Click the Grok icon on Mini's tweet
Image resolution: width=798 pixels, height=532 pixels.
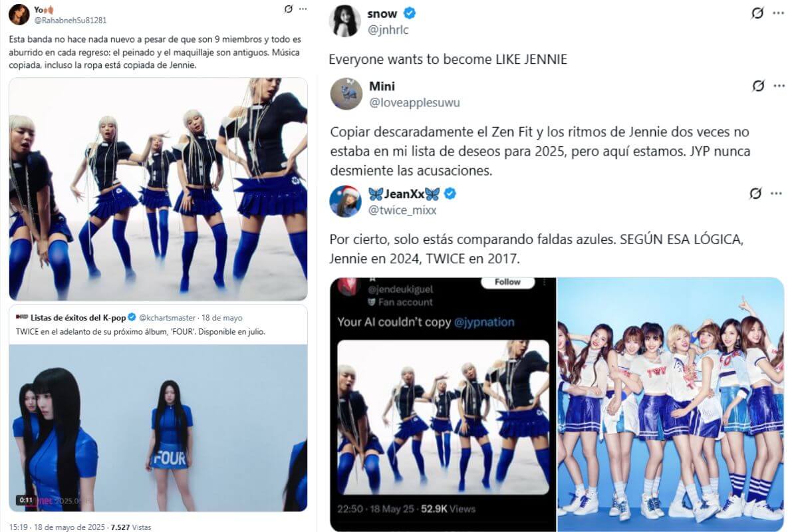coord(757,86)
